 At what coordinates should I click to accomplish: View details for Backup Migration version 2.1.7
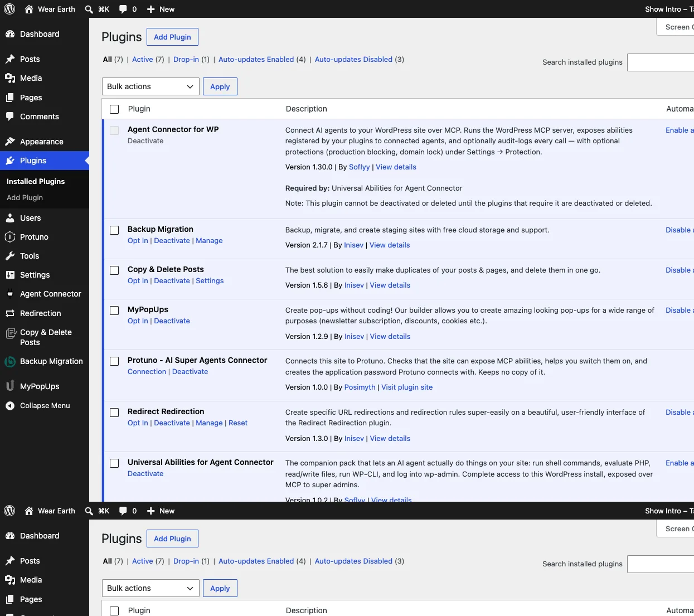390,245
